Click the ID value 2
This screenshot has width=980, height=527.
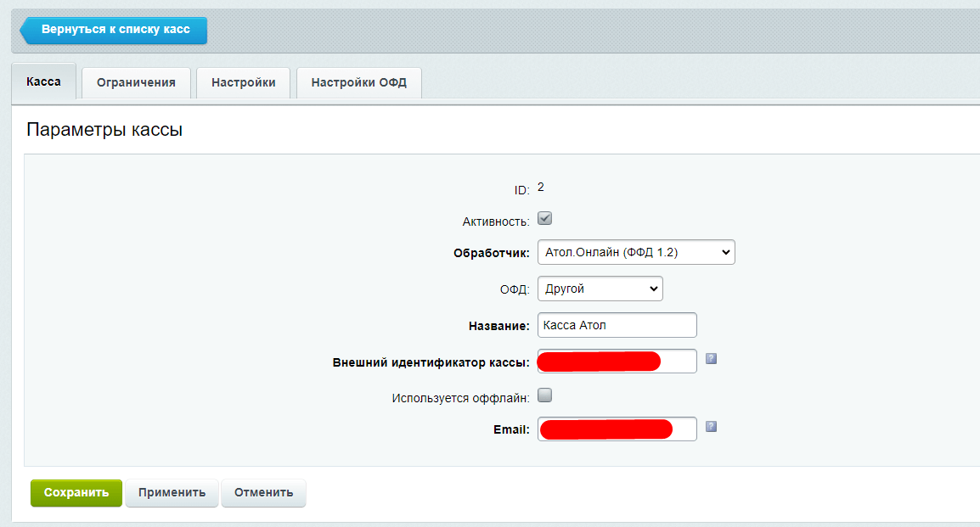(541, 187)
